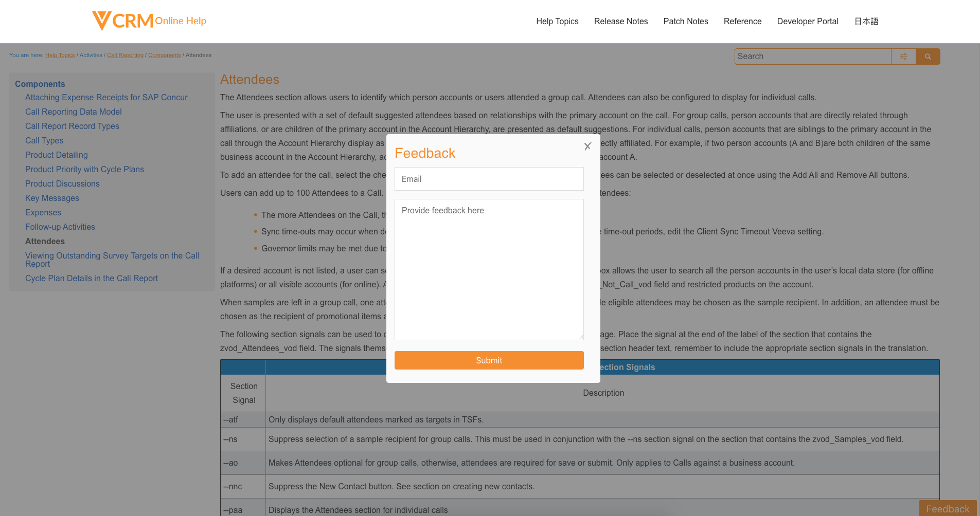Visit the Developer Portal

click(x=807, y=21)
